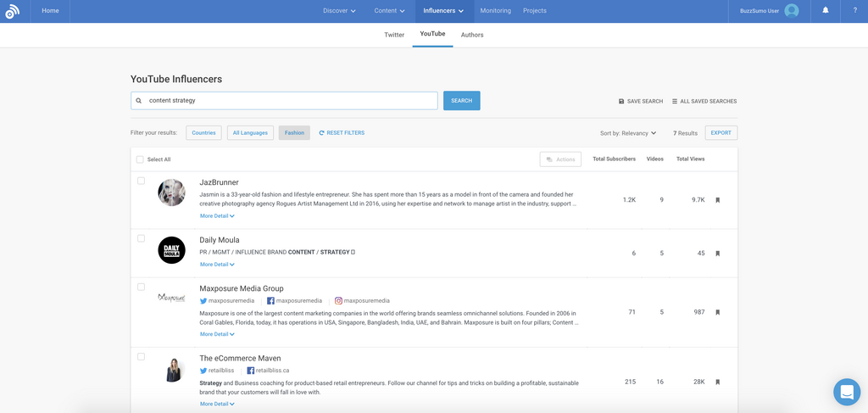Go to the Authors tab
The image size is (868, 413).
point(472,35)
